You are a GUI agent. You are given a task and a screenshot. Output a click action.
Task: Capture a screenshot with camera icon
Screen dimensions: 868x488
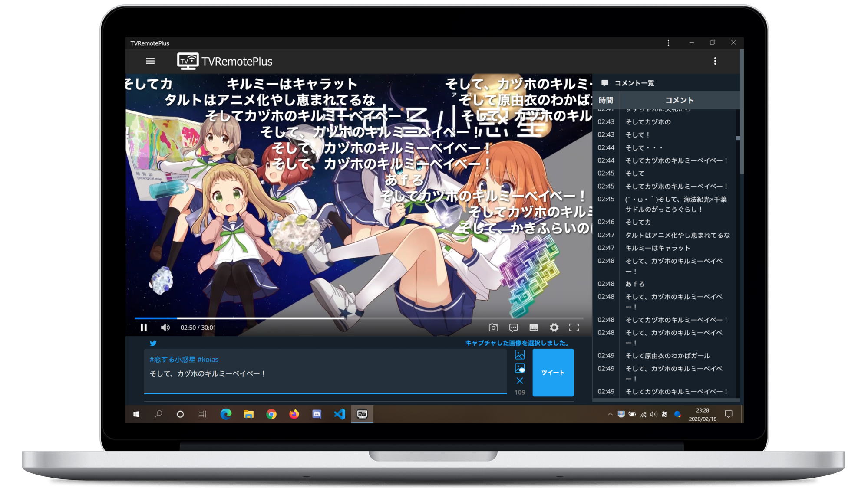coord(493,328)
